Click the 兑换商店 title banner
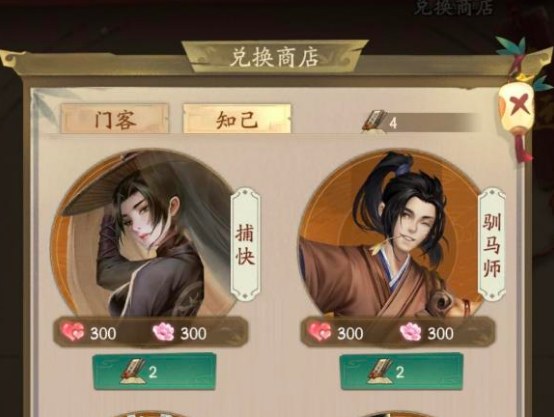Screen dimensions: 554x417 (x=275, y=57)
